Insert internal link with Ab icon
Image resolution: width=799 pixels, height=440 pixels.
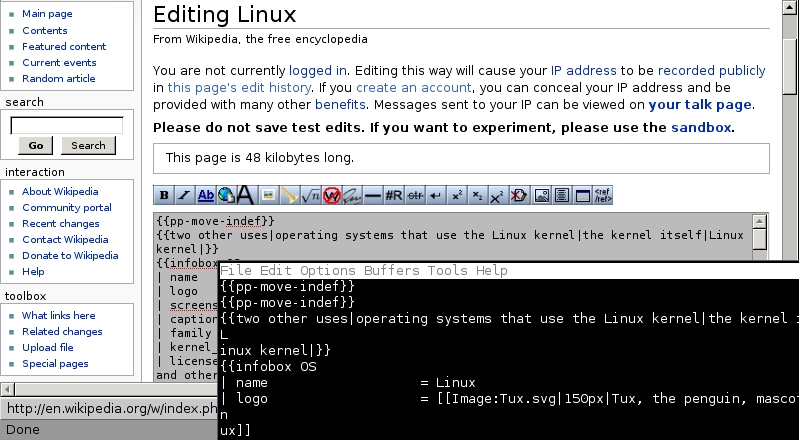tap(206, 195)
